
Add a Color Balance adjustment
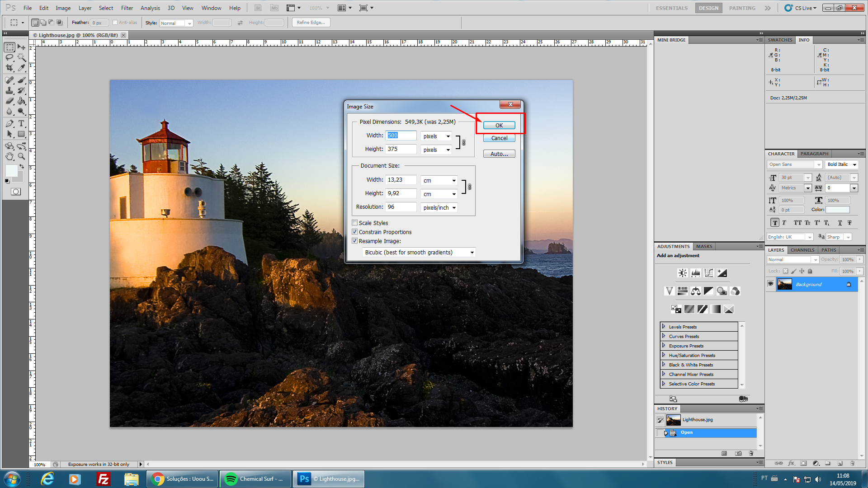696,291
